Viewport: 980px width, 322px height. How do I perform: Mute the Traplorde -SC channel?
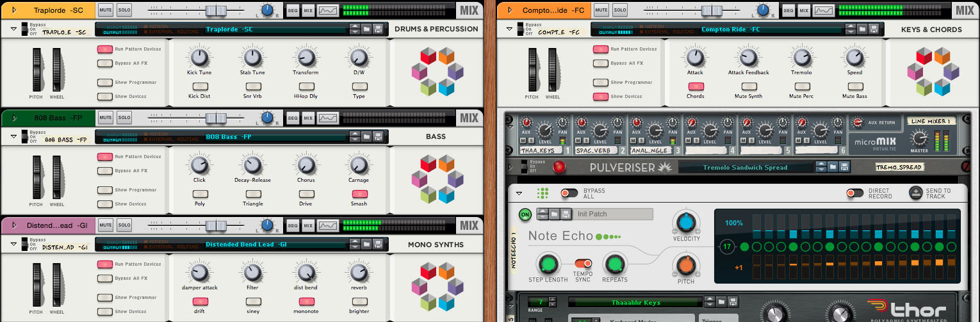[106, 10]
